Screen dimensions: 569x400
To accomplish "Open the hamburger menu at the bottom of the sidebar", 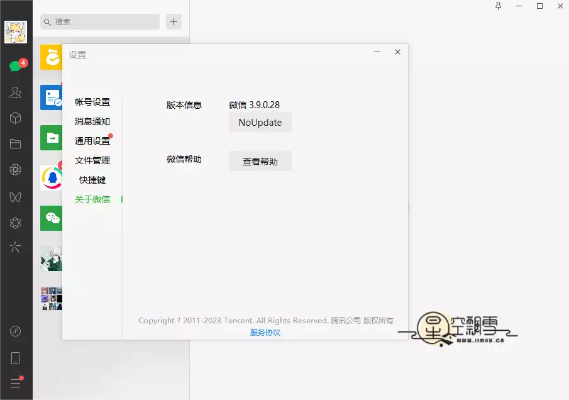I will tap(16, 383).
